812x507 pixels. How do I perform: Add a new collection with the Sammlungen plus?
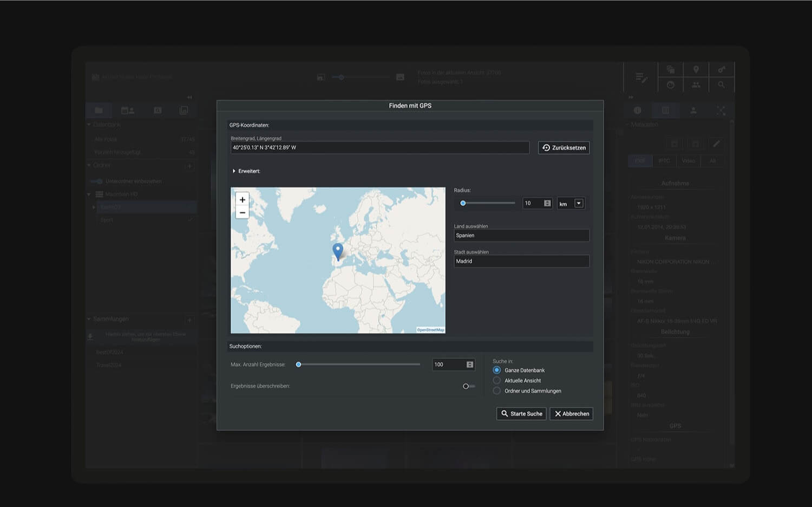coord(189,320)
